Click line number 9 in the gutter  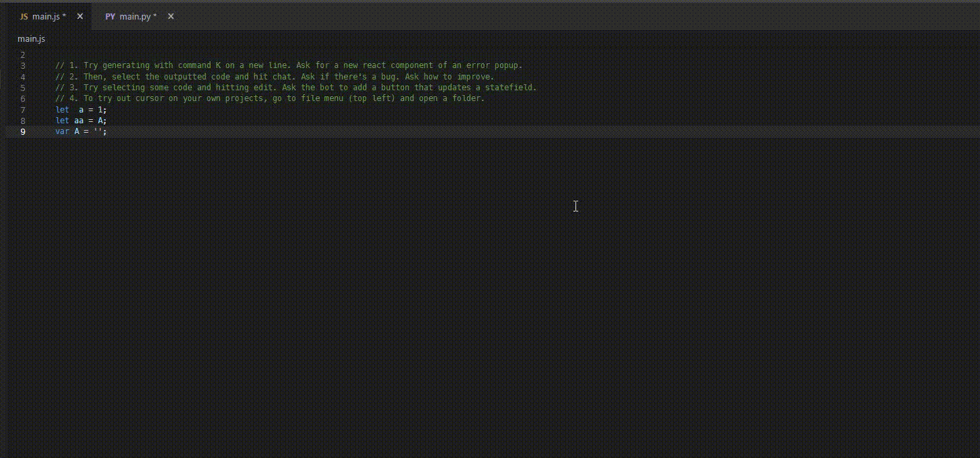23,131
